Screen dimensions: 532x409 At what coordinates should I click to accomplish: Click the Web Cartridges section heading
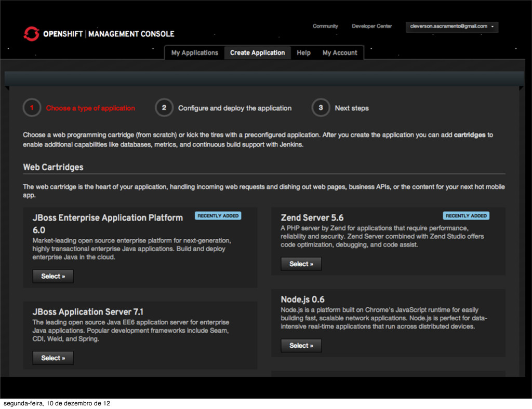pos(54,167)
